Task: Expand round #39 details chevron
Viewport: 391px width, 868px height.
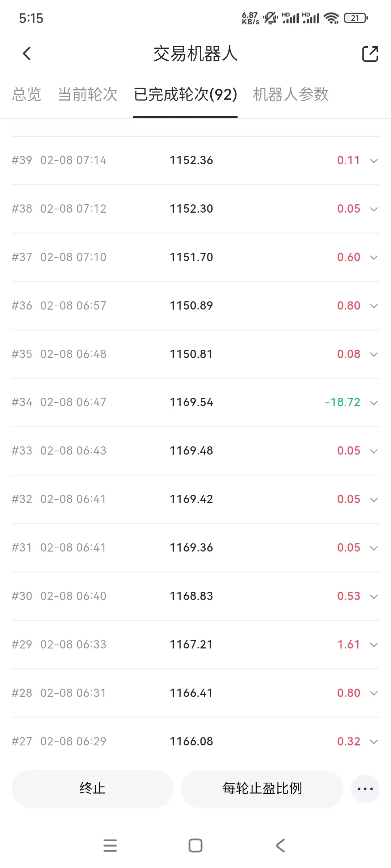Action: [x=374, y=161]
